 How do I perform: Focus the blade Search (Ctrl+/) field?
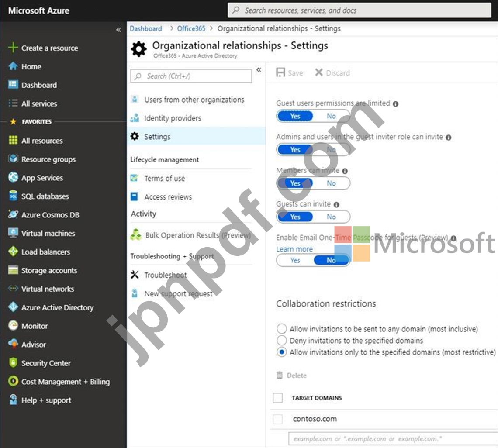[x=191, y=76]
